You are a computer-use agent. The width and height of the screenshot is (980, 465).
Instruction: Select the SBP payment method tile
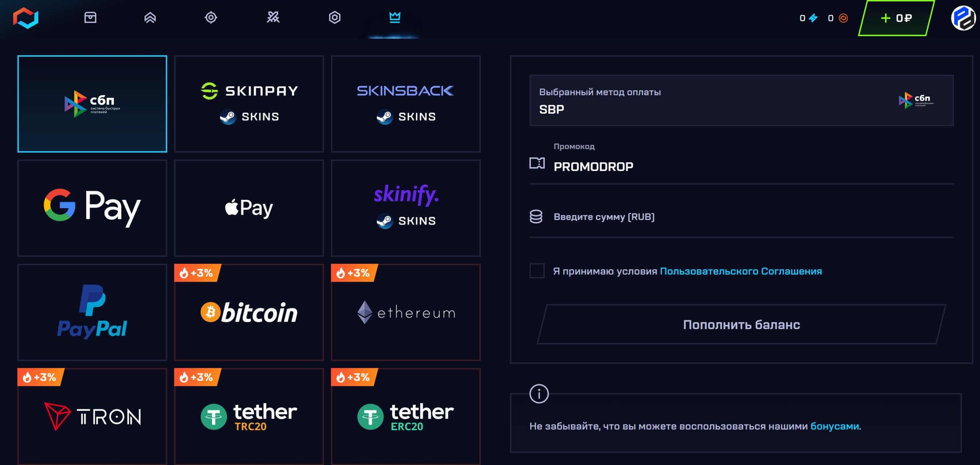coord(92,104)
